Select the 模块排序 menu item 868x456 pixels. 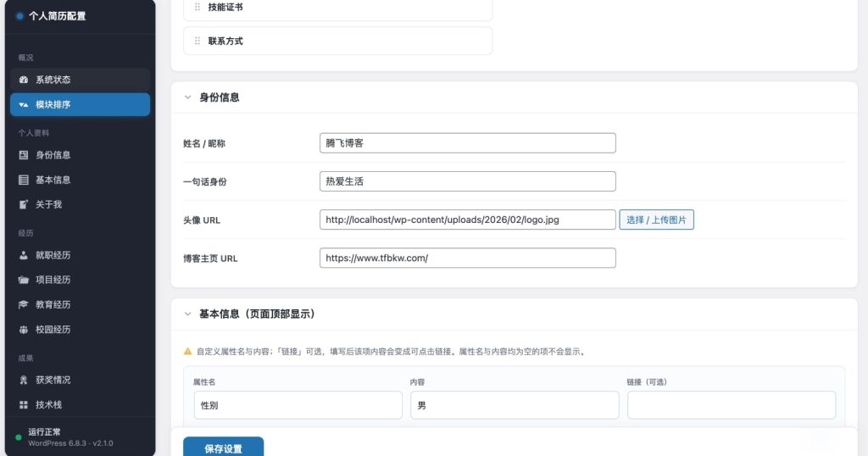pos(80,104)
